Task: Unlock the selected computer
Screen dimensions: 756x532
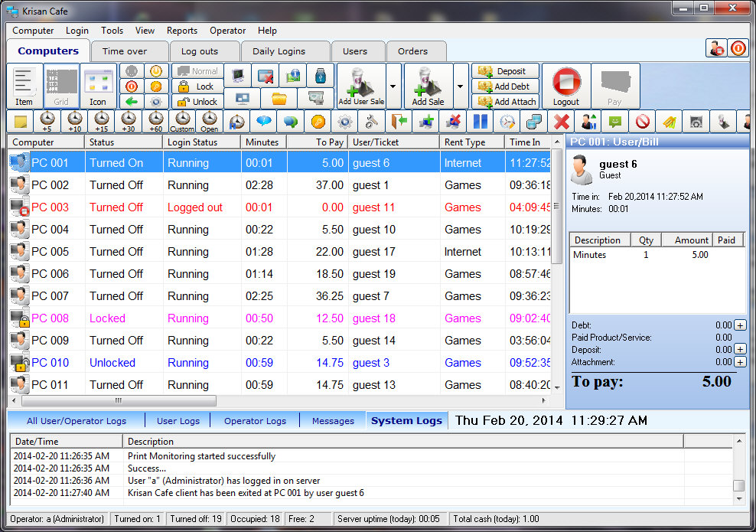Action: pyautogui.click(x=197, y=101)
